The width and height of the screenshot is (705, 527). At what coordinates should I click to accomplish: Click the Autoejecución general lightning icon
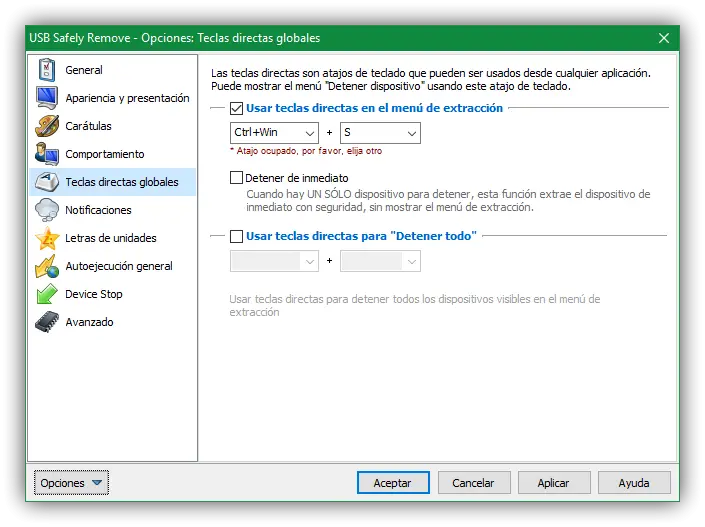click(47, 266)
